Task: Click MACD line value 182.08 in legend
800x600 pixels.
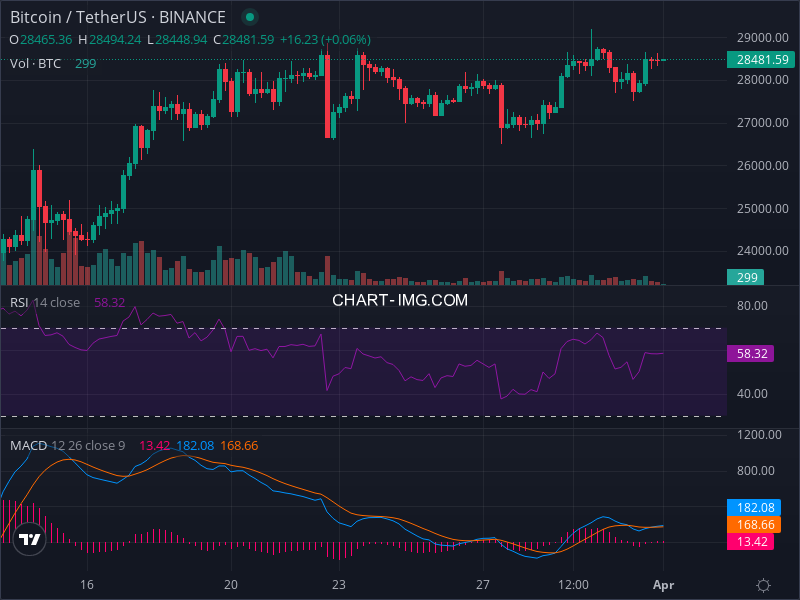Action: click(x=195, y=445)
